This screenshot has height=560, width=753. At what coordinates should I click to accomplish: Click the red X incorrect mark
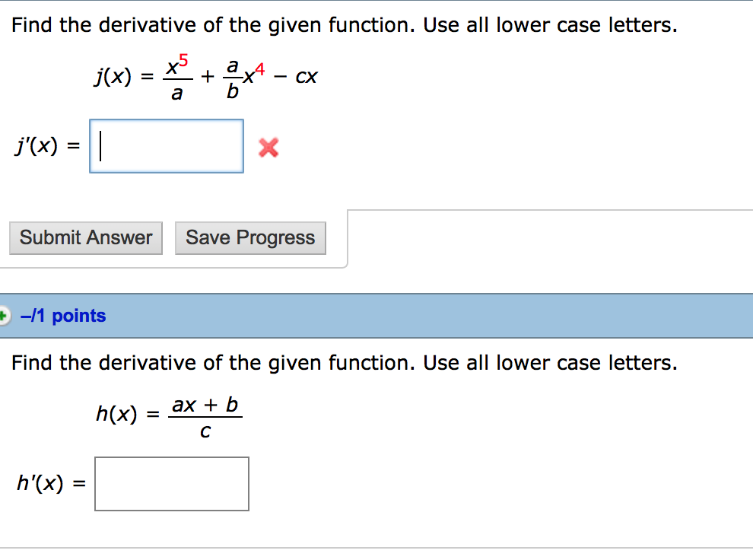(x=268, y=148)
